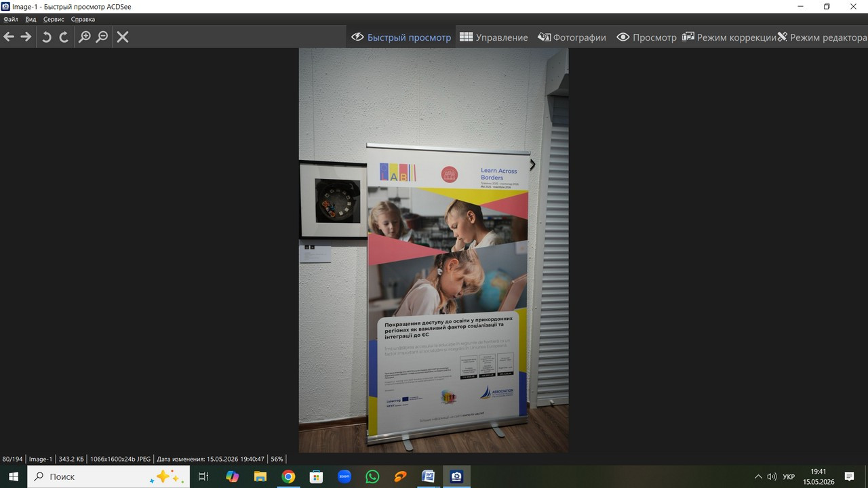Click the modification date in status bar

(x=210, y=459)
